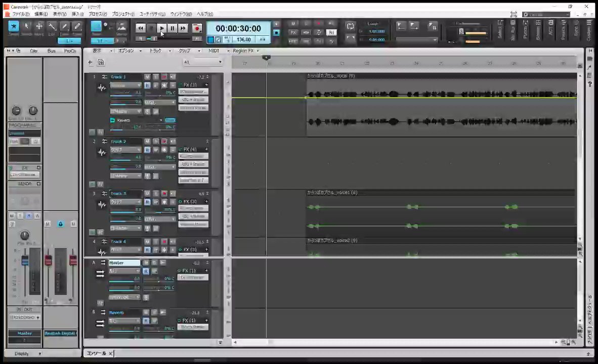Open the 挿入 menu

tap(77, 14)
